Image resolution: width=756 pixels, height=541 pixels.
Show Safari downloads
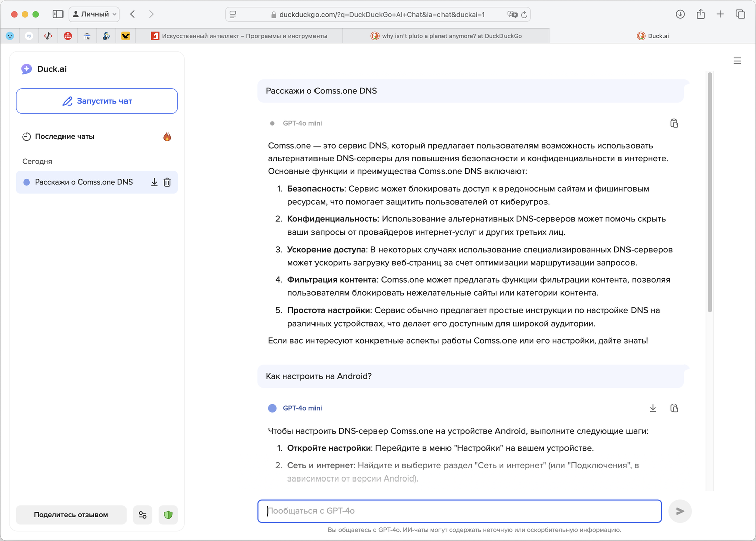tap(680, 14)
